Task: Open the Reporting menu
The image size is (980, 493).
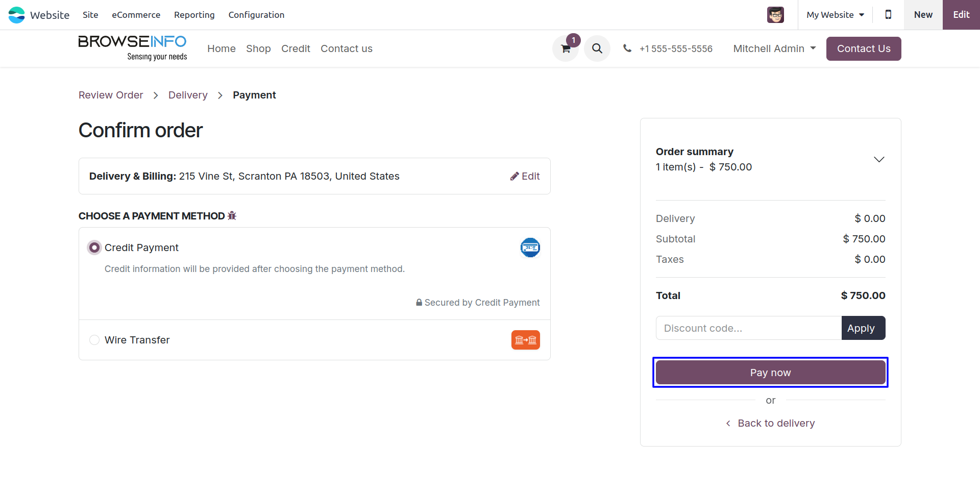Action: click(194, 15)
